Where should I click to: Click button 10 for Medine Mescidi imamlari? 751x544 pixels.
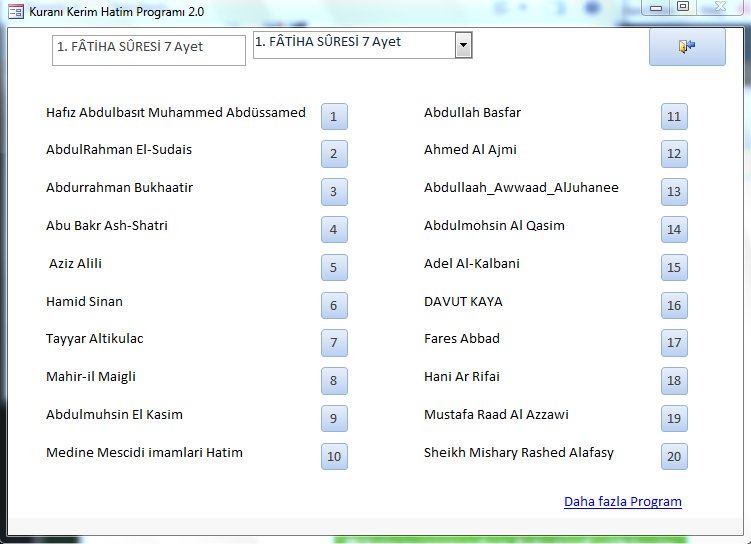tap(334, 457)
